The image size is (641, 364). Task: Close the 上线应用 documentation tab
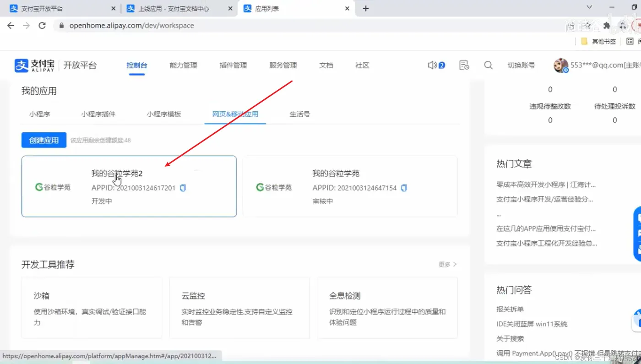(230, 9)
